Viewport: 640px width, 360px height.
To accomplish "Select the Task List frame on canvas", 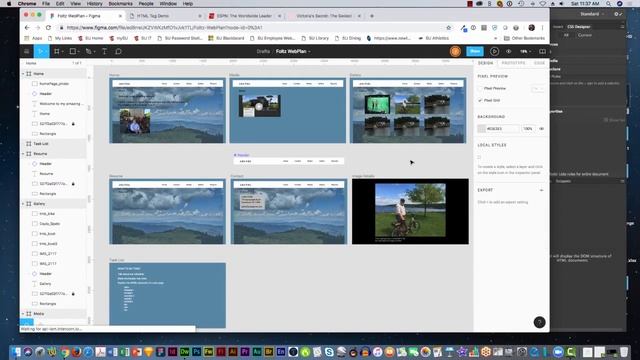I will (167, 295).
